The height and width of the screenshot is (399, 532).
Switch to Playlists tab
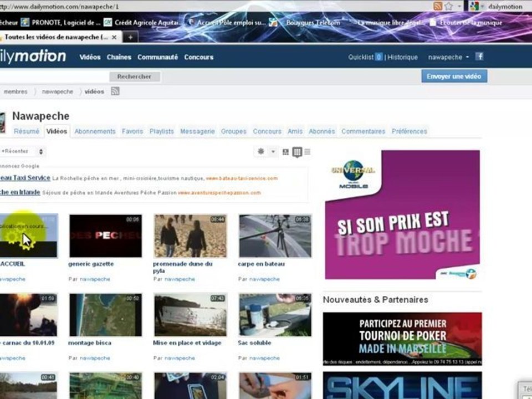[161, 131]
